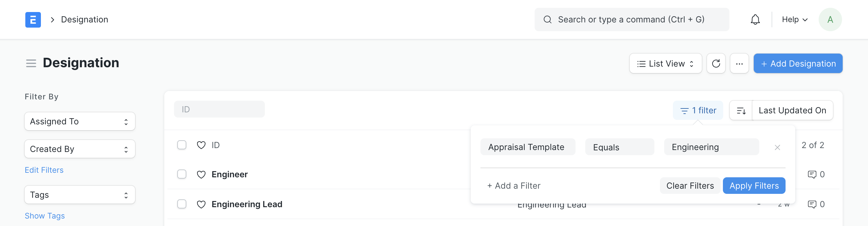Click the refresh list icon

[716, 63]
